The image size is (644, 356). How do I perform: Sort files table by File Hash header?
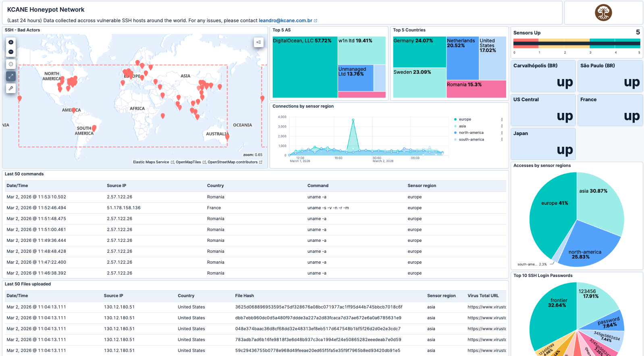point(245,296)
